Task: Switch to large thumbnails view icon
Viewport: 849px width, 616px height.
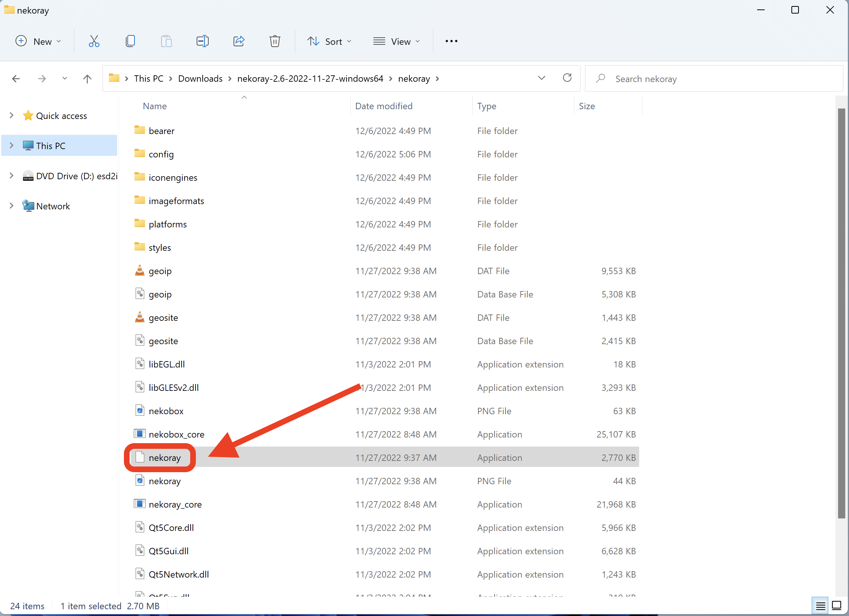Action: 837,605
